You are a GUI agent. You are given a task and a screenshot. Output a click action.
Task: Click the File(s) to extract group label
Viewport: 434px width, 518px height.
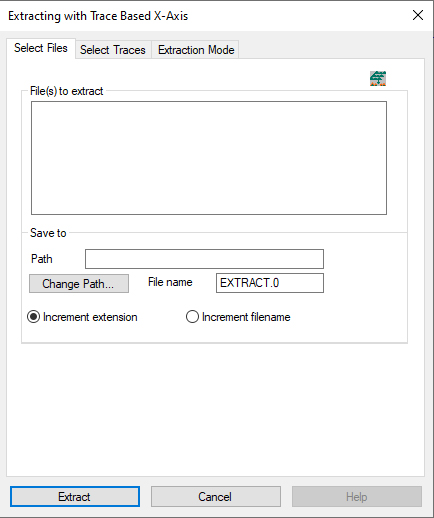coord(67,91)
